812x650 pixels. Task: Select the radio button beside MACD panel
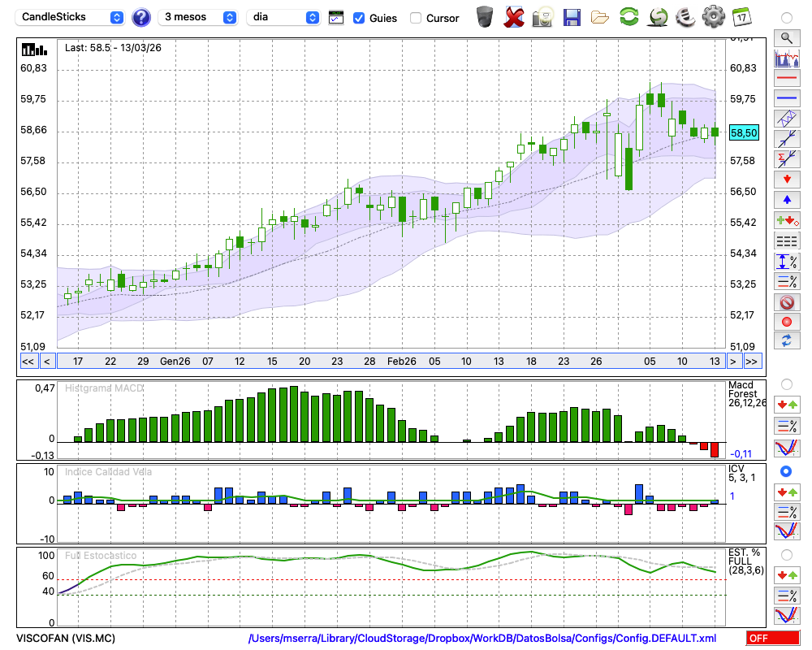(x=786, y=383)
